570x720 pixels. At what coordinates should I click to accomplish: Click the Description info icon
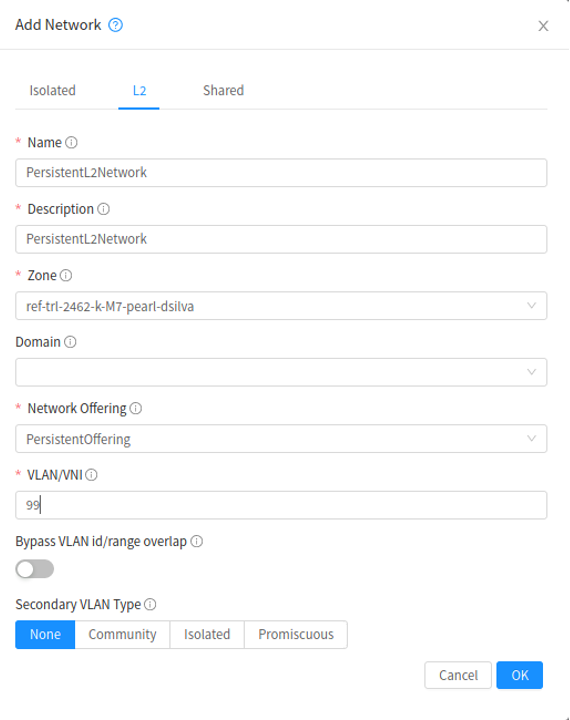coord(104,209)
